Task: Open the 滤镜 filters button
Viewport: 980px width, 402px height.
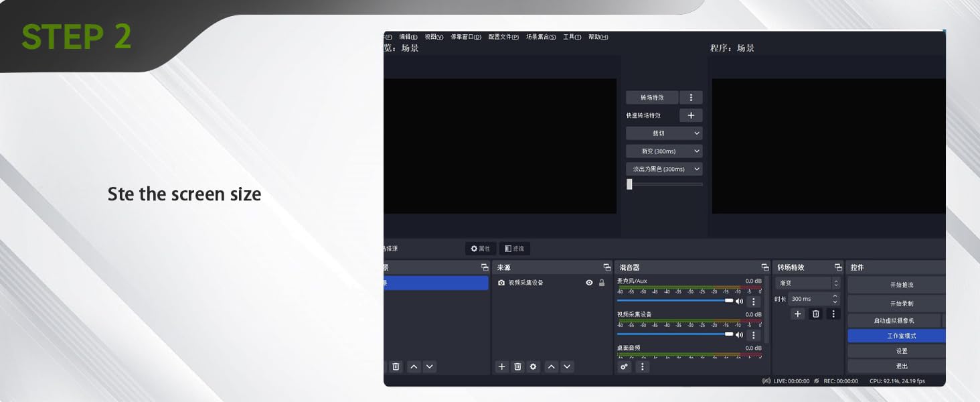Action: pyautogui.click(x=515, y=249)
